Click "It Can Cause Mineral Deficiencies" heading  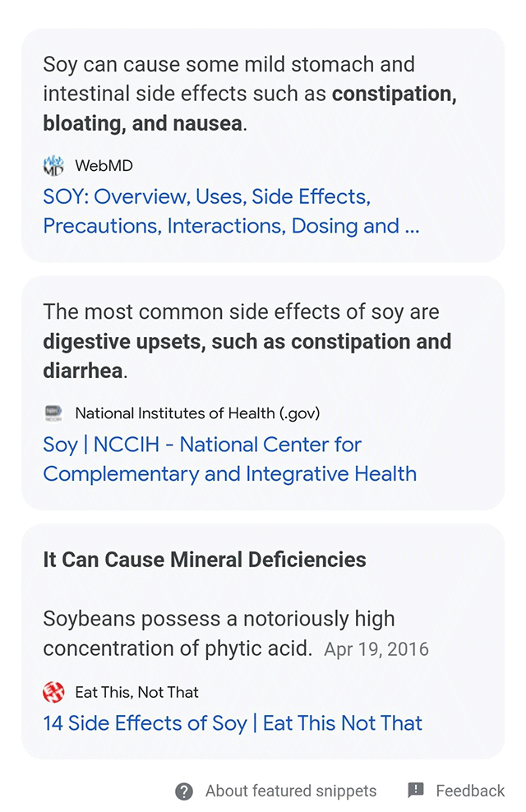point(205,560)
